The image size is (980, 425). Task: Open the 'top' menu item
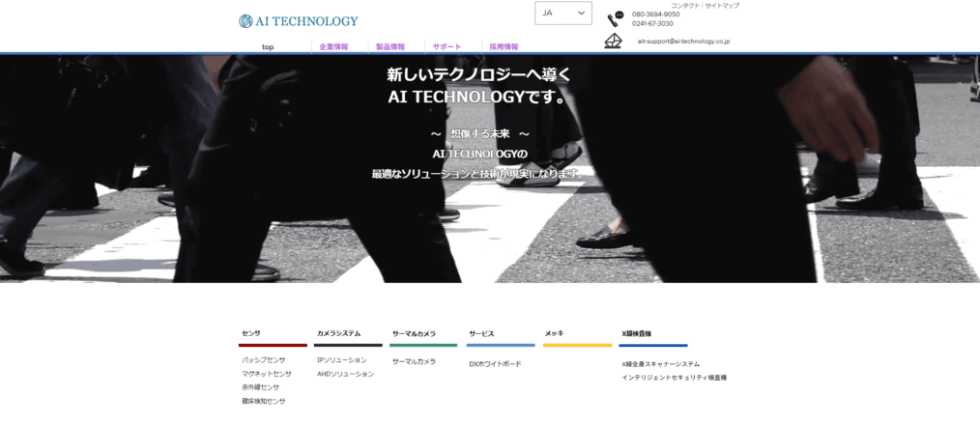pos(268,47)
